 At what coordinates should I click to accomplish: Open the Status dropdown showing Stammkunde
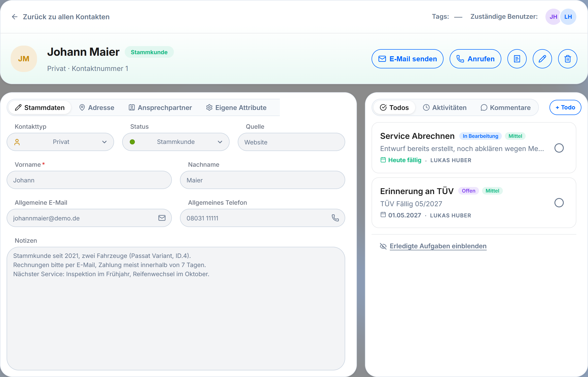pos(176,142)
